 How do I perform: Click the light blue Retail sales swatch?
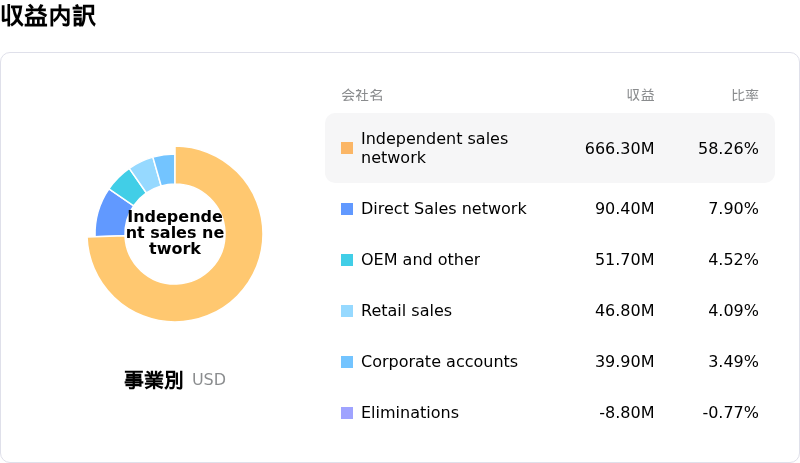[x=347, y=311]
